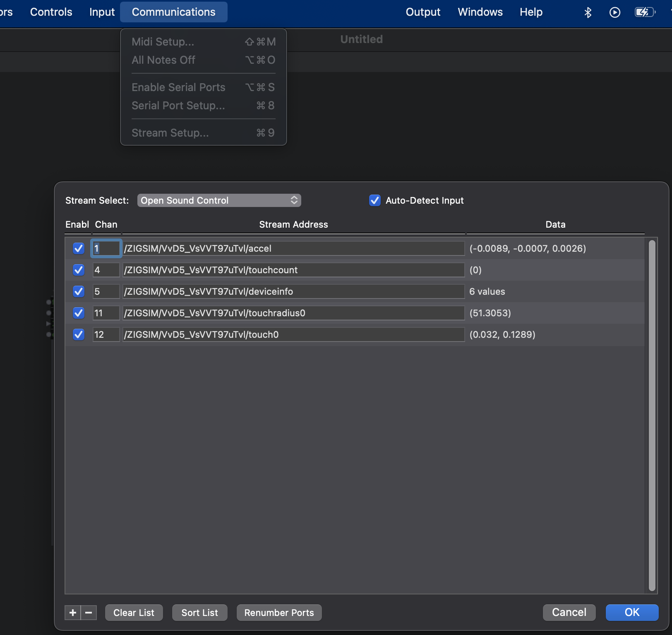
Task: Click the Untitled window title
Action: pyautogui.click(x=362, y=39)
